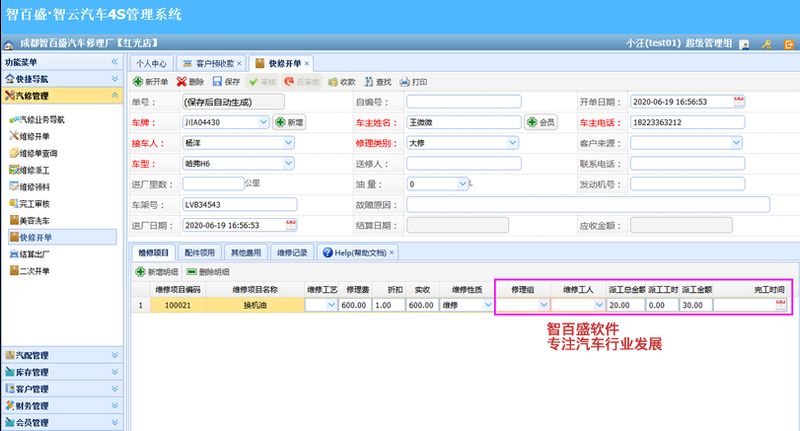Click the 收款 payment toolbar button
Viewport: 800px width, 431px height.
coord(341,82)
